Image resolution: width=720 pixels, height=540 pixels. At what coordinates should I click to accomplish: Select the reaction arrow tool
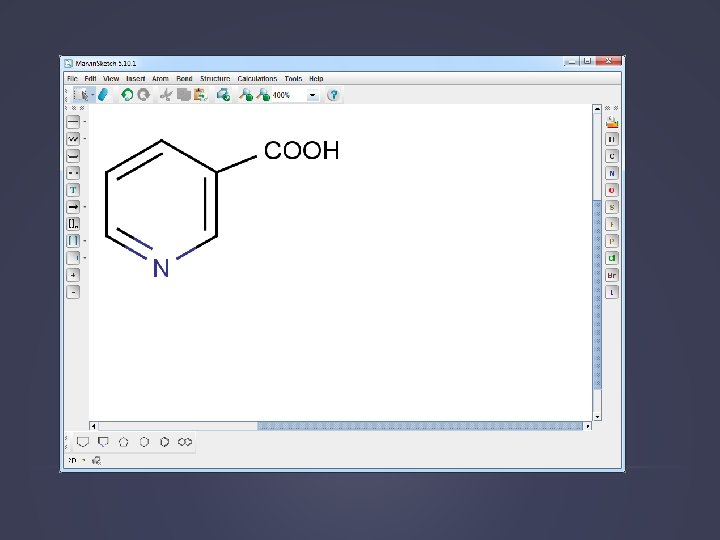click(73, 207)
